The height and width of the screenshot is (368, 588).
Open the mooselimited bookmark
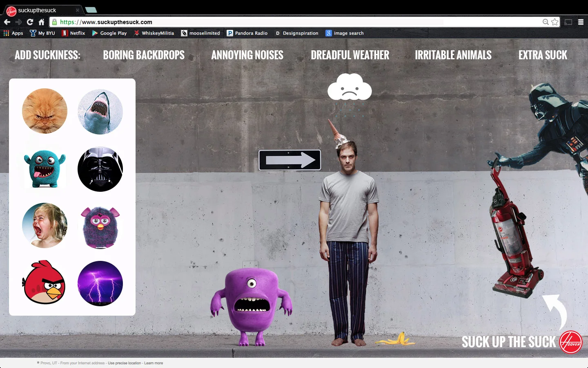[200, 33]
